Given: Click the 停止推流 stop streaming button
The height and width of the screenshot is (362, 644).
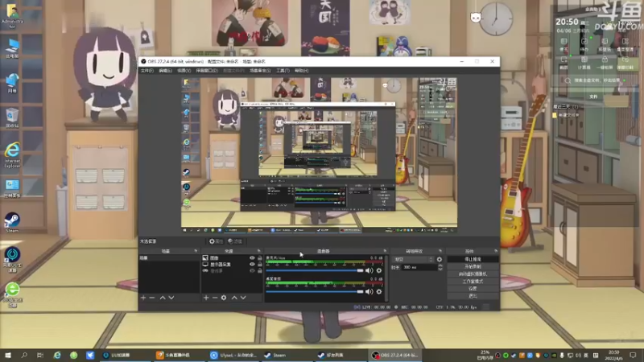Looking at the screenshot, I should [x=473, y=259].
